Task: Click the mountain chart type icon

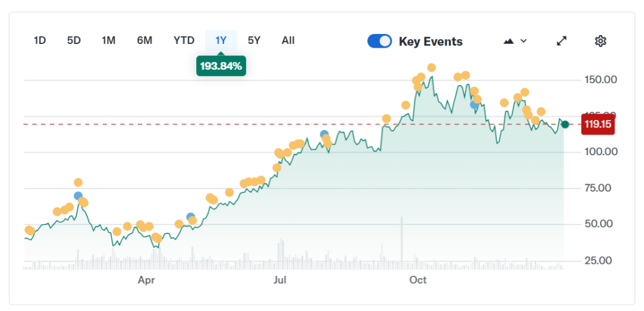Action: [x=509, y=41]
